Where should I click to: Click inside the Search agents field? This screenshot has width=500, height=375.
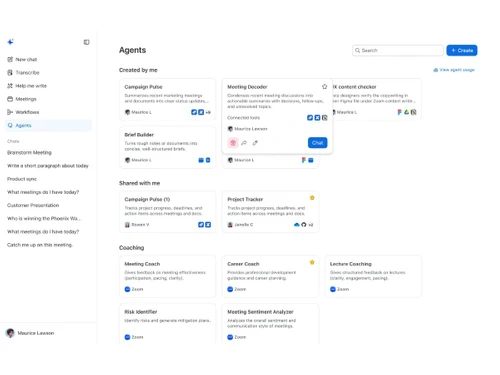398,50
